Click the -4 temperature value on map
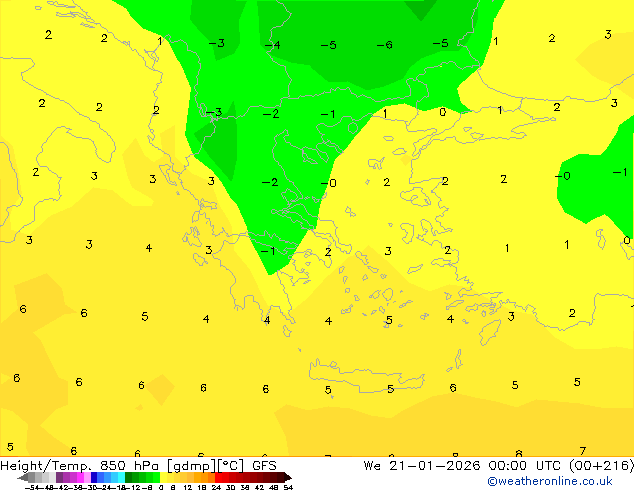This screenshot has width=634, height=490. pos(273,44)
